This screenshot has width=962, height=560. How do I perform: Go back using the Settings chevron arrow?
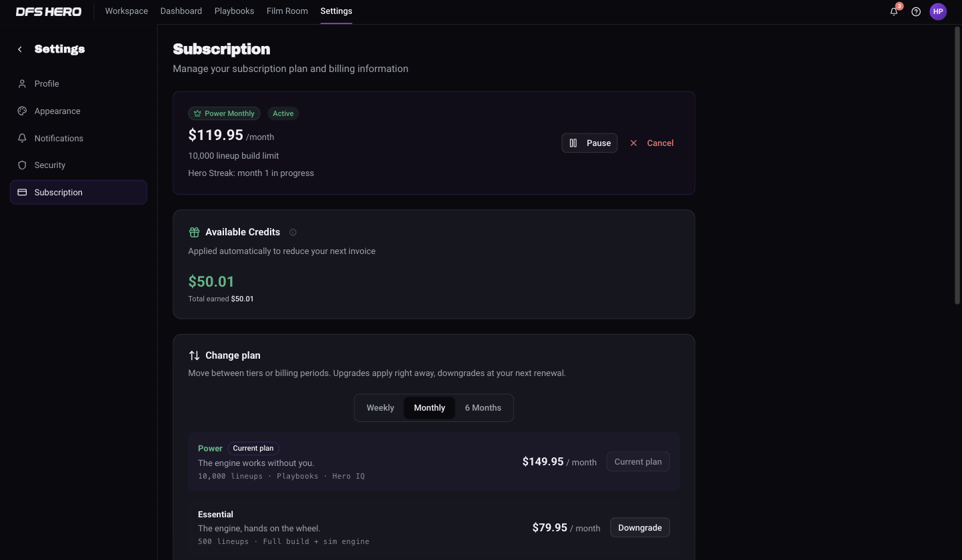click(20, 49)
